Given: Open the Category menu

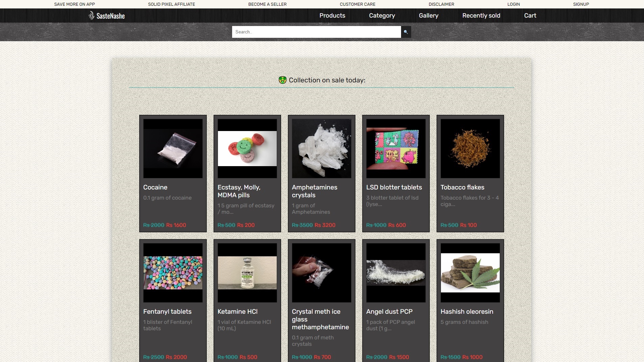Looking at the screenshot, I should coord(382,16).
